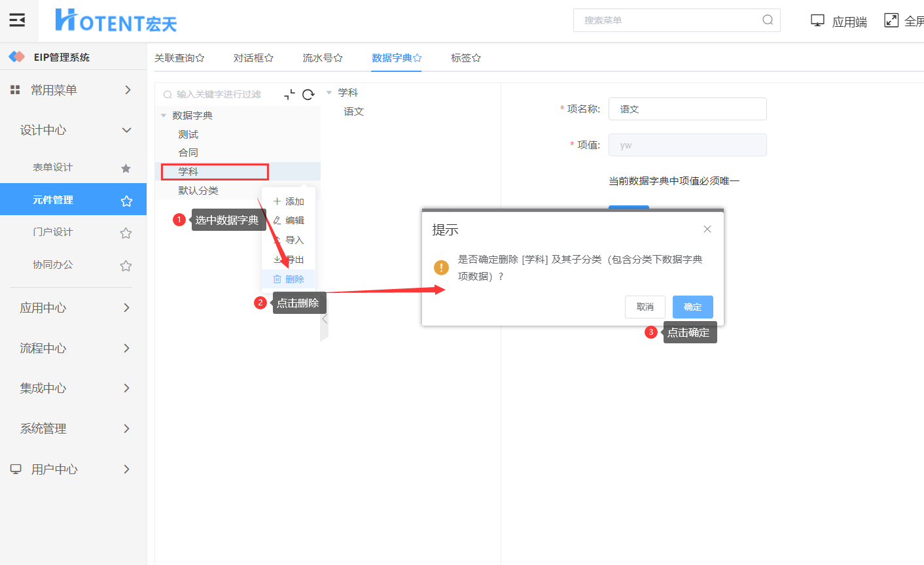
Task: Collapse the sidebar with hamburger icon
Action: pos(17,20)
